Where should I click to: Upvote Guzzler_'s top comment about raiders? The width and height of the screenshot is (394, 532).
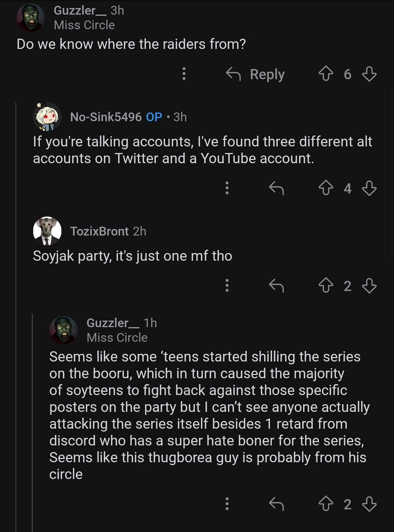point(326,74)
